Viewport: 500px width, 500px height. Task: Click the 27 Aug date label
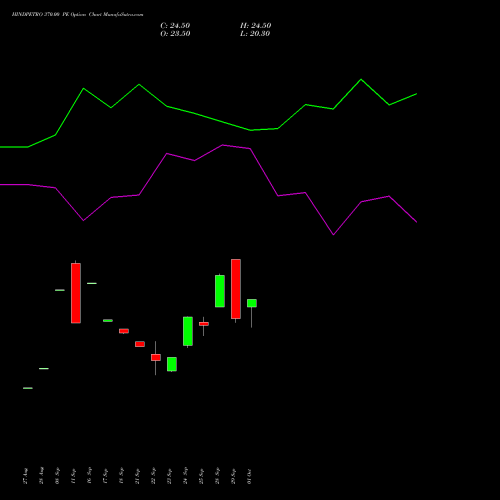(26, 476)
